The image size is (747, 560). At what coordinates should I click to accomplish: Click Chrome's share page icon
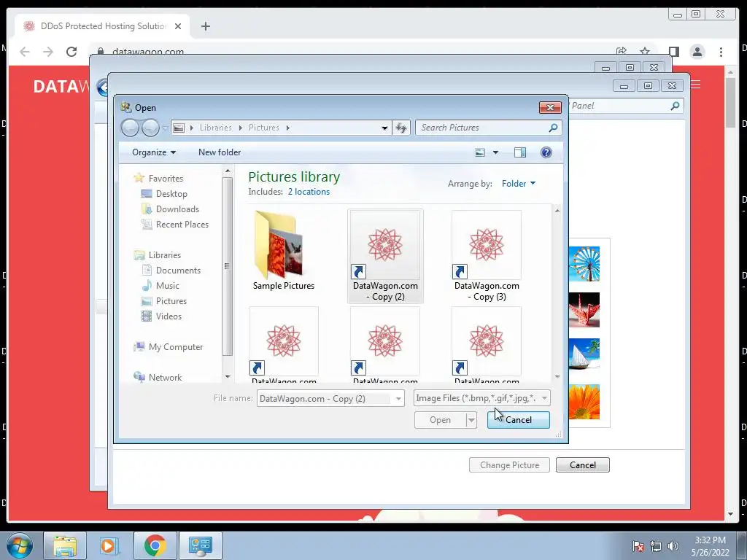point(622,52)
